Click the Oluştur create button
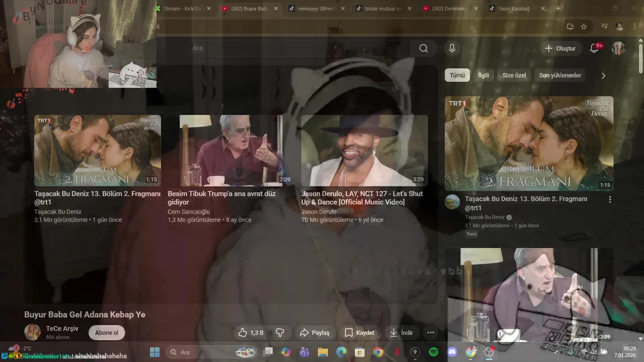Image resolution: width=644 pixels, height=362 pixels. click(x=561, y=48)
